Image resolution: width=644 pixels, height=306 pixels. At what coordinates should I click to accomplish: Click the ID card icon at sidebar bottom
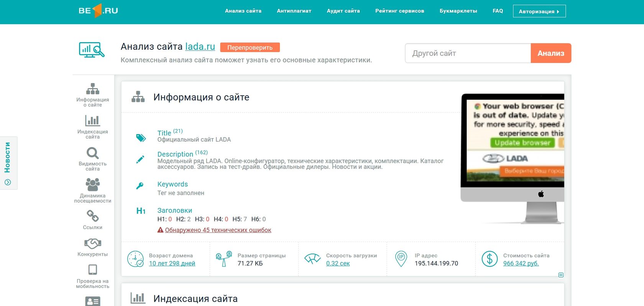tap(93, 301)
